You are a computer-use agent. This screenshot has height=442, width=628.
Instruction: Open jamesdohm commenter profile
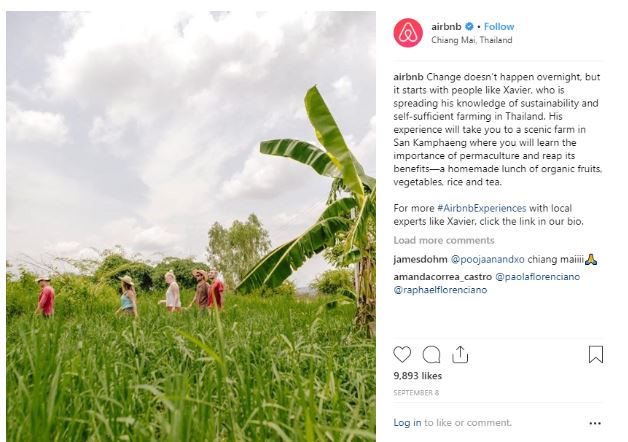tap(420, 259)
